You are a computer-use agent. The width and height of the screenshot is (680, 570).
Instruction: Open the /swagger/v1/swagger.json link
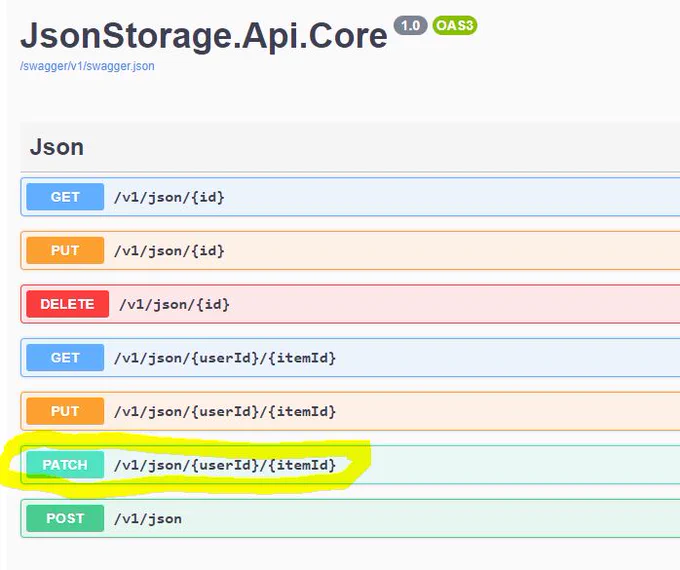(87, 66)
